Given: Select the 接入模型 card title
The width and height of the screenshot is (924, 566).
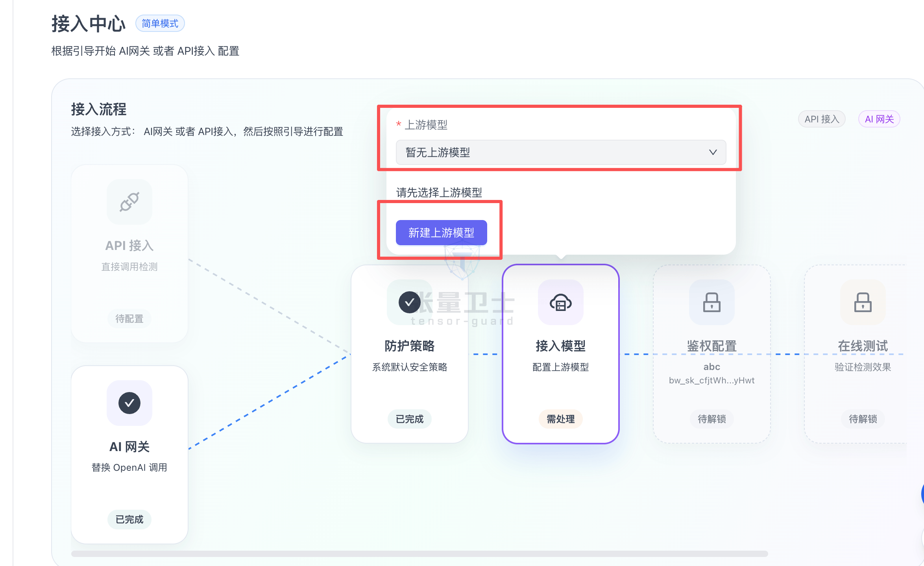Looking at the screenshot, I should [x=561, y=346].
